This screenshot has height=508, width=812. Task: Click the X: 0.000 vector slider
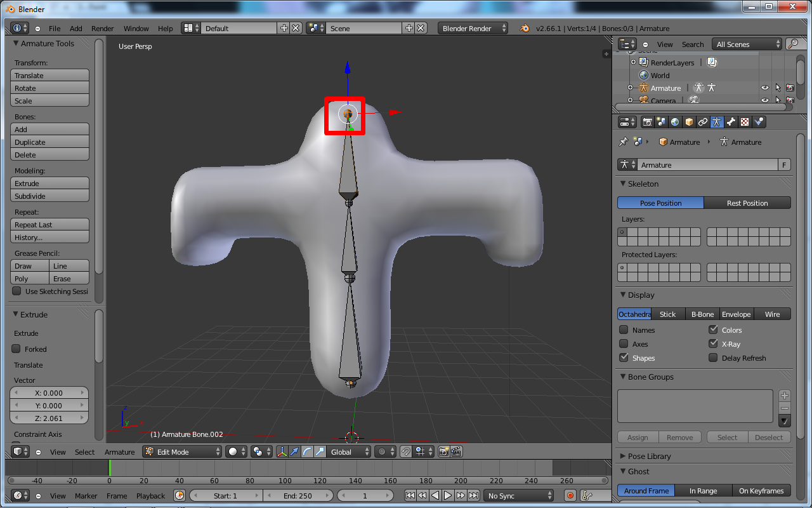[x=49, y=392]
